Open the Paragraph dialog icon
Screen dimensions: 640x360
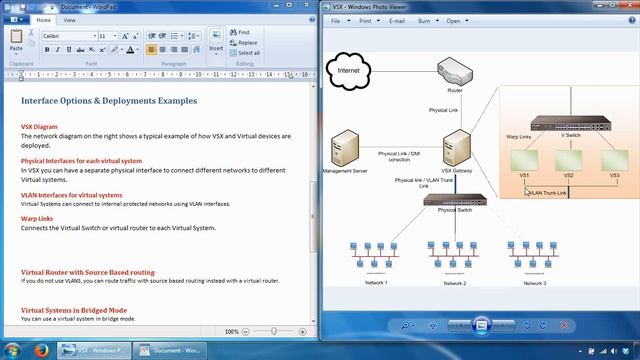pyautogui.click(x=197, y=50)
